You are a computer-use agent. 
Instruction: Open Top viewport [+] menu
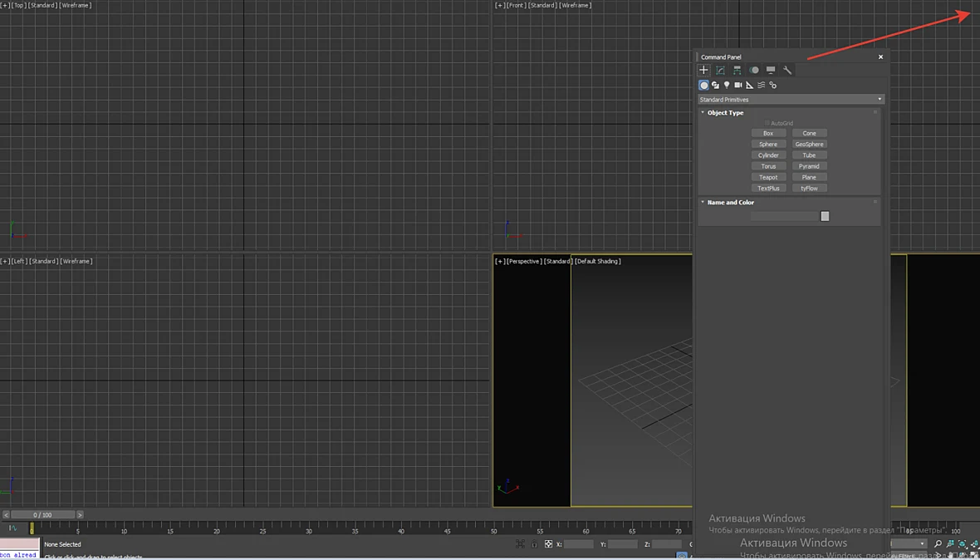click(x=4, y=5)
